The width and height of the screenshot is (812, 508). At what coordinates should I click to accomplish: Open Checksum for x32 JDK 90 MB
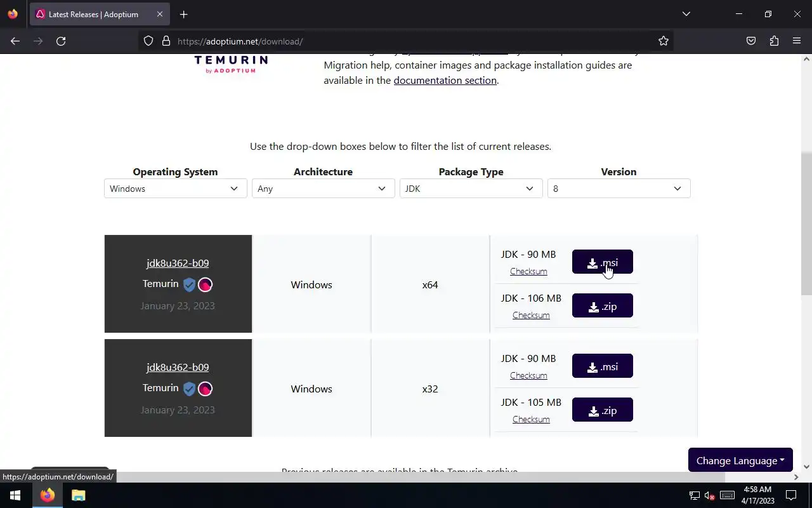point(528,375)
